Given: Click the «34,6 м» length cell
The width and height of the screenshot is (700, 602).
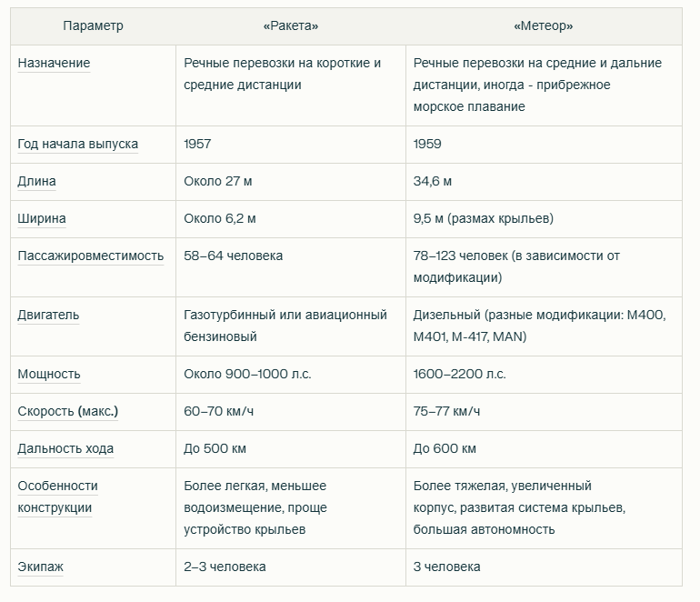Looking at the screenshot, I should coord(544,181).
